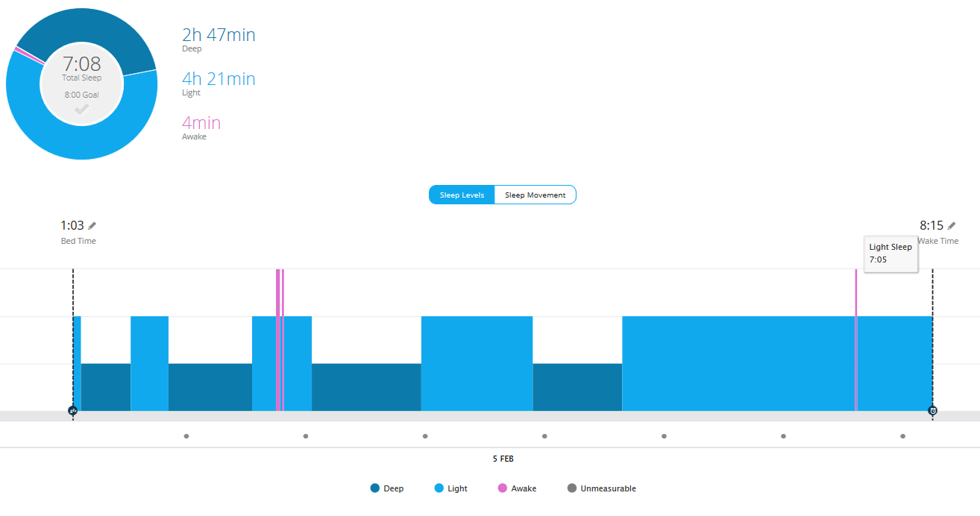Select the Sleep Levels tab
Viewport: 980px width, 516px height.
click(x=462, y=195)
